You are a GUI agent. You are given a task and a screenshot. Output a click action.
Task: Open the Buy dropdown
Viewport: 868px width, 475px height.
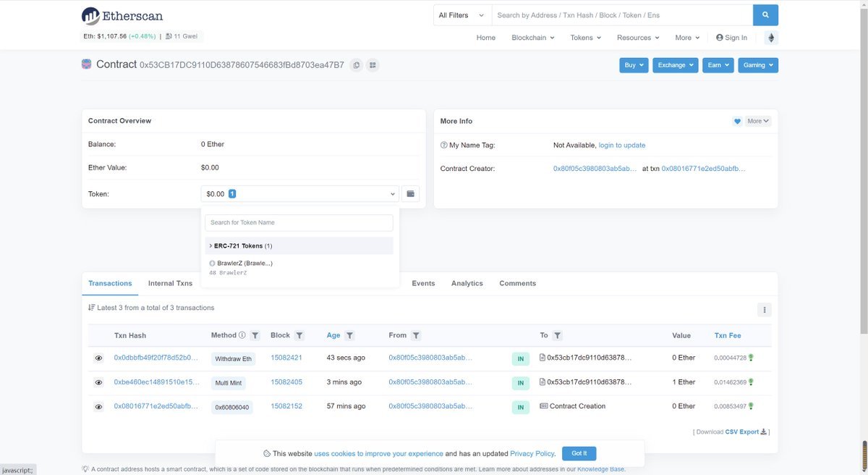634,65
